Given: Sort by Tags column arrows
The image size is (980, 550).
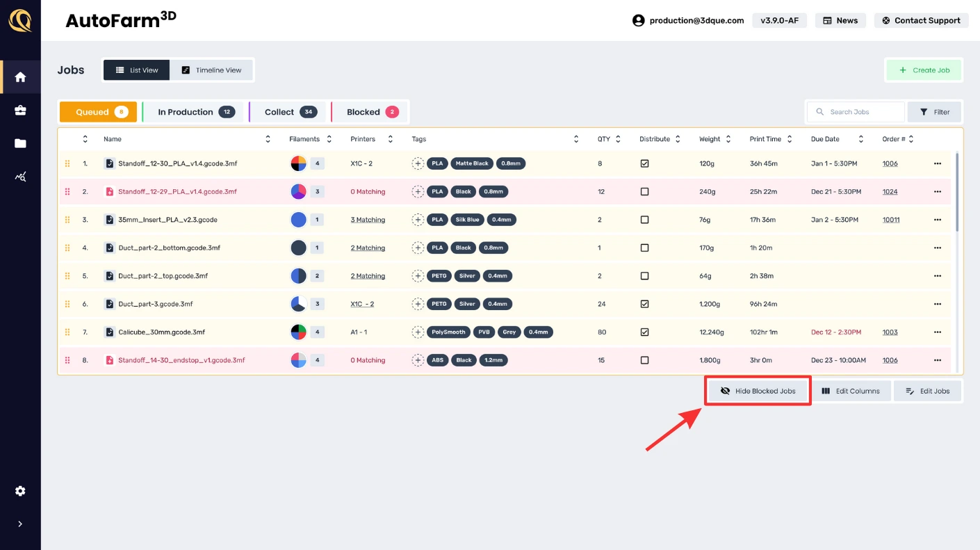Looking at the screenshot, I should 575,139.
